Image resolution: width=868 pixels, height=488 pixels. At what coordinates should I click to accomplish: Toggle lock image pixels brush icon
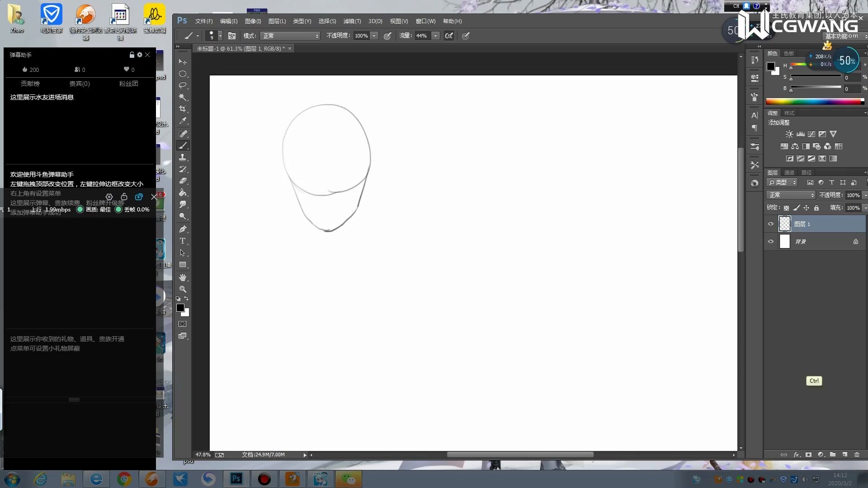[x=797, y=208]
